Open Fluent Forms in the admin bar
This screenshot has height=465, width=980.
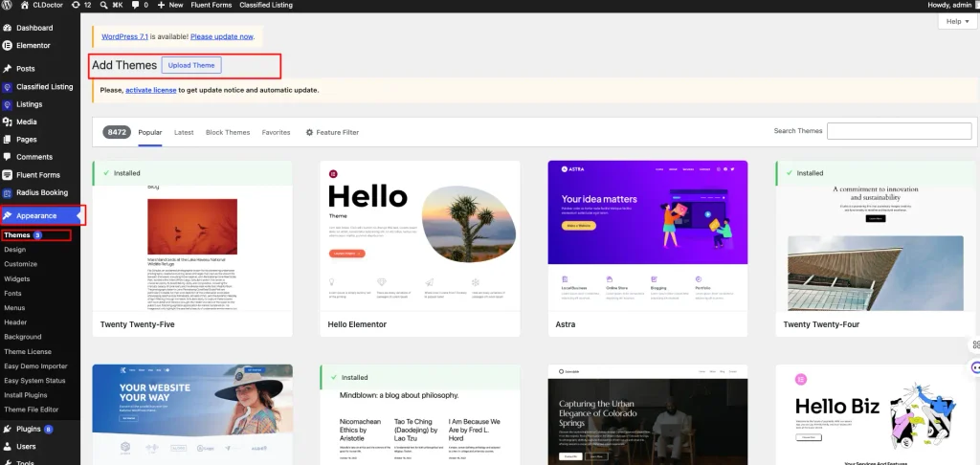point(212,5)
